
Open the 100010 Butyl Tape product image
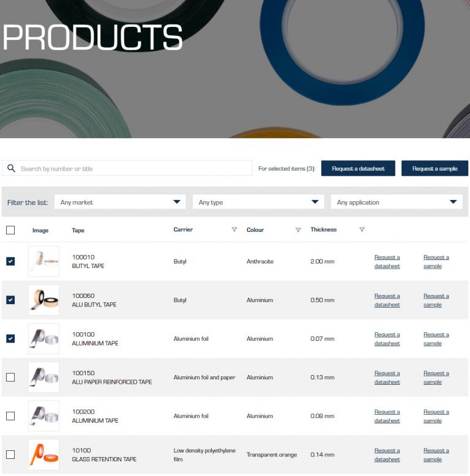43,261
